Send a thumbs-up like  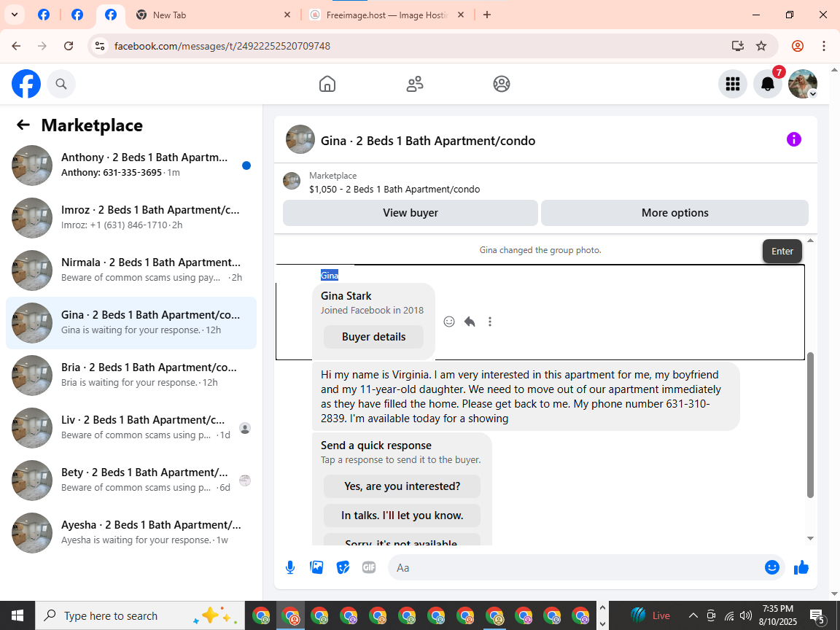point(801,567)
